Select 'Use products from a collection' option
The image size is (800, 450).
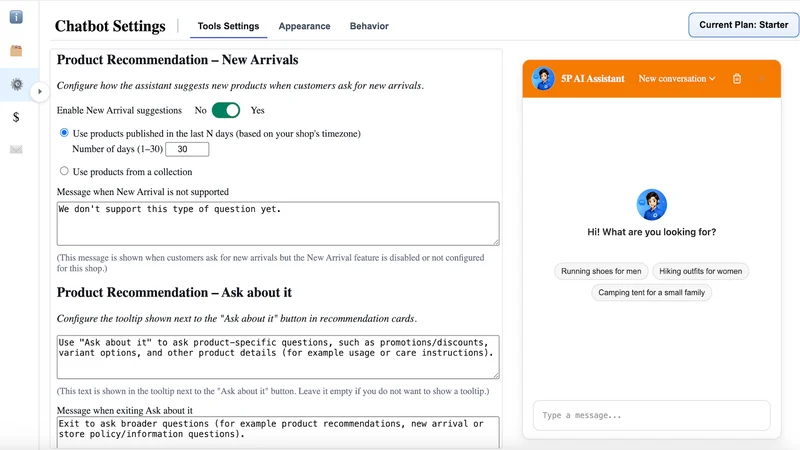[64, 171]
